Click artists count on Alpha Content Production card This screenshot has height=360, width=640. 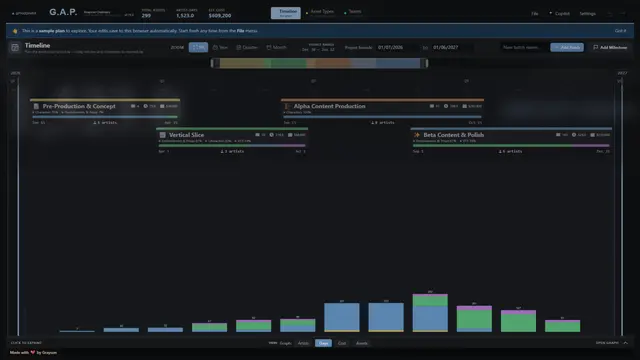[382, 122]
